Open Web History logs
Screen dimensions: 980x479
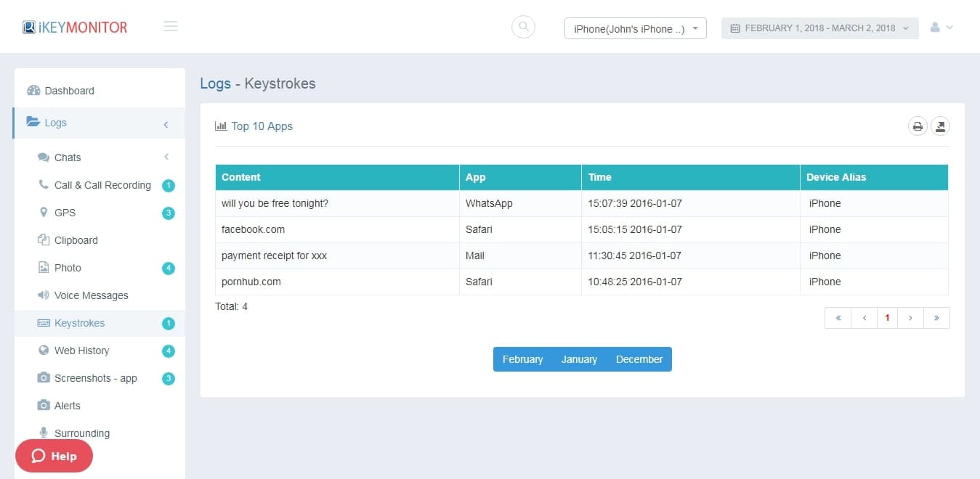tap(81, 351)
